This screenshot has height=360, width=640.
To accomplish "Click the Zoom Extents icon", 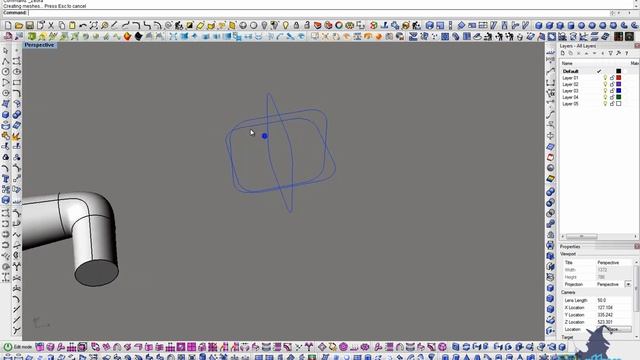I will pos(94,25).
